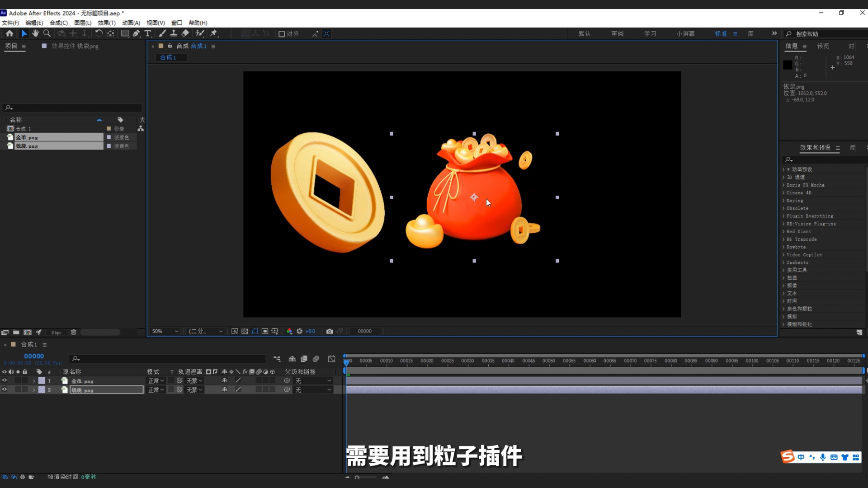Click the 学习 workspace button
868x488 pixels.
pyautogui.click(x=650, y=33)
